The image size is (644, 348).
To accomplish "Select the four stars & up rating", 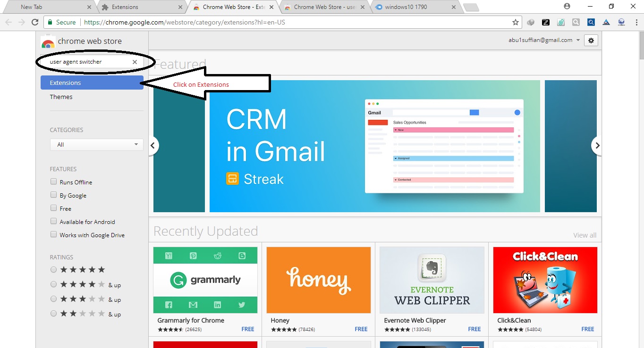I will pos(53,284).
